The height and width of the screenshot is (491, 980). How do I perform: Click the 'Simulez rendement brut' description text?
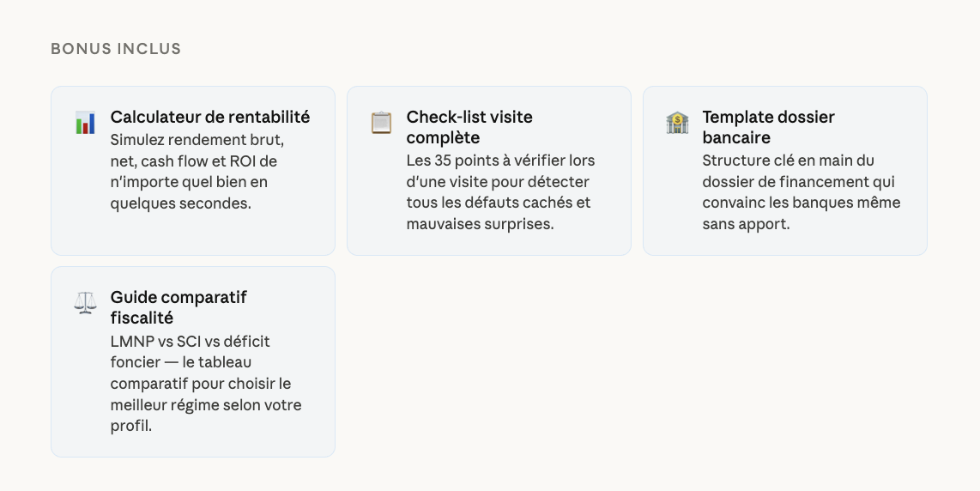(x=197, y=139)
